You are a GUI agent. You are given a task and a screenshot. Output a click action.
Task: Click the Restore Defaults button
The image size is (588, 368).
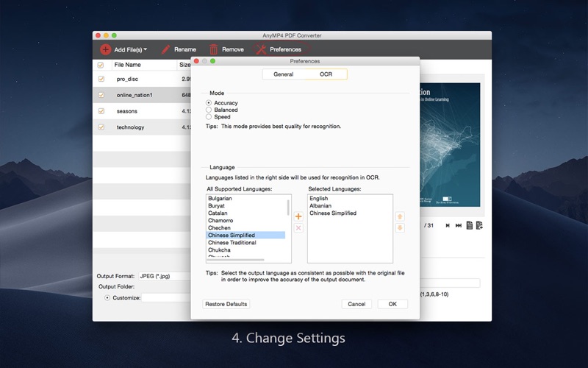pyautogui.click(x=226, y=304)
